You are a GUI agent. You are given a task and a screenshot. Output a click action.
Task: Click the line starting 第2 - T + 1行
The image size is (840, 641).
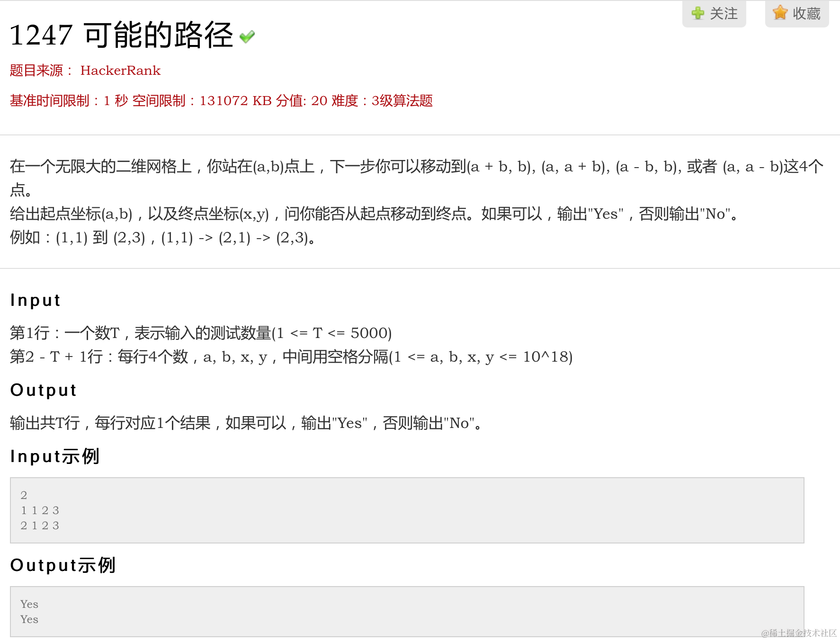tap(291, 357)
